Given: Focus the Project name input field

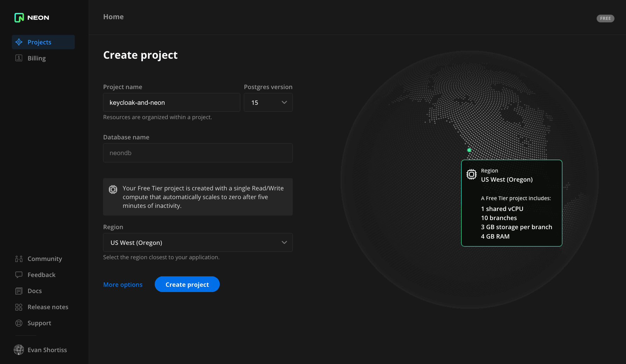Looking at the screenshot, I should 172,102.
